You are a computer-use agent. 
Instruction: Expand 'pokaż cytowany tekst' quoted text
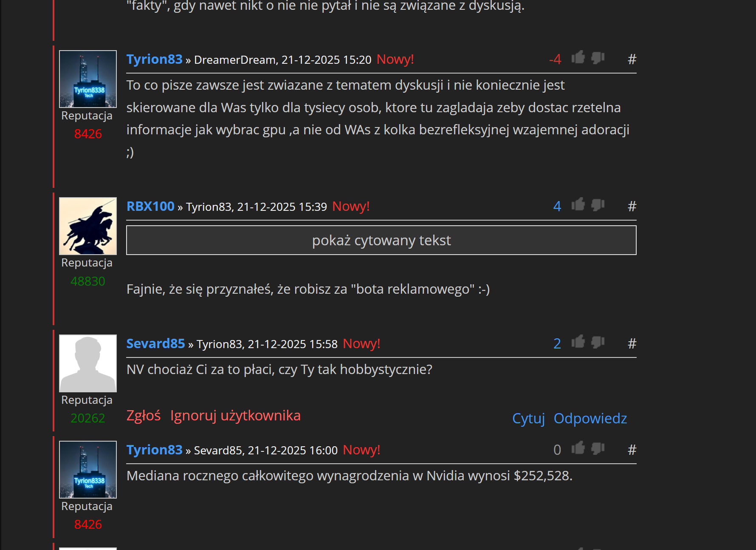[x=381, y=240]
